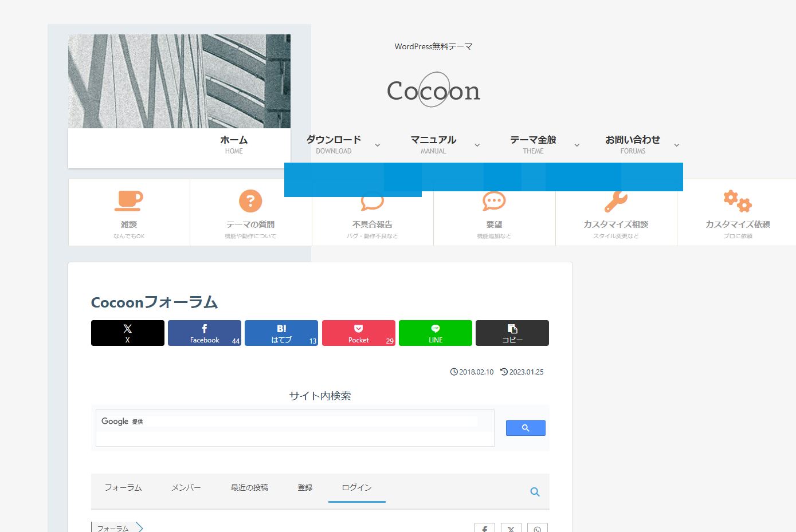
Task: Click the blue Google search button
Action: pos(526,428)
